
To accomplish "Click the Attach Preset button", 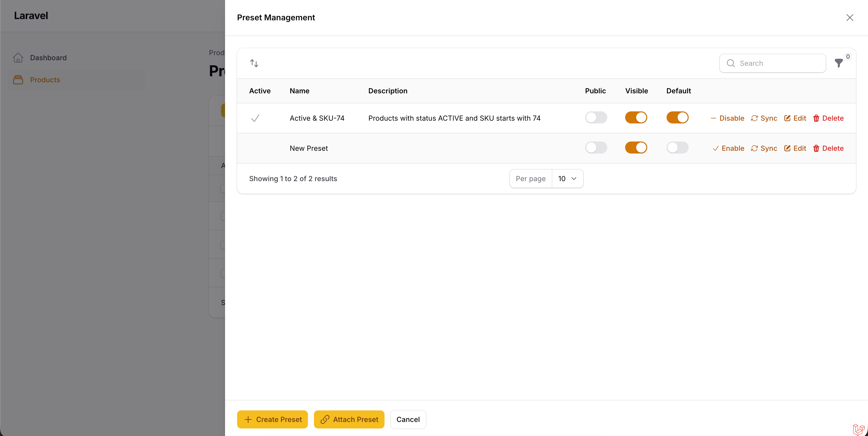I will (349, 419).
